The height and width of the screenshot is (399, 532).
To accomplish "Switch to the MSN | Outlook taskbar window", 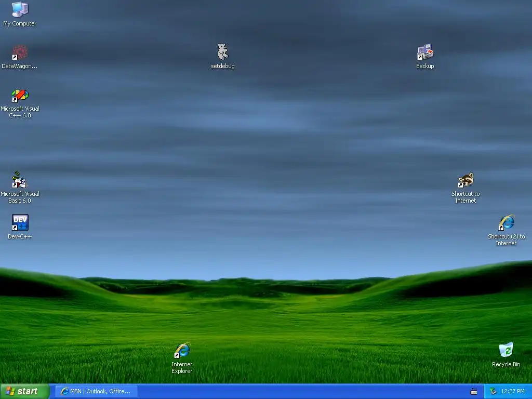I will (96, 391).
